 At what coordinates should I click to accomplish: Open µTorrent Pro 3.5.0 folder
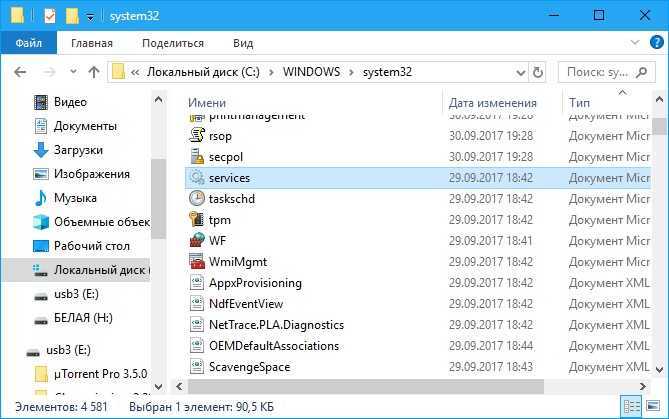coord(100,374)
